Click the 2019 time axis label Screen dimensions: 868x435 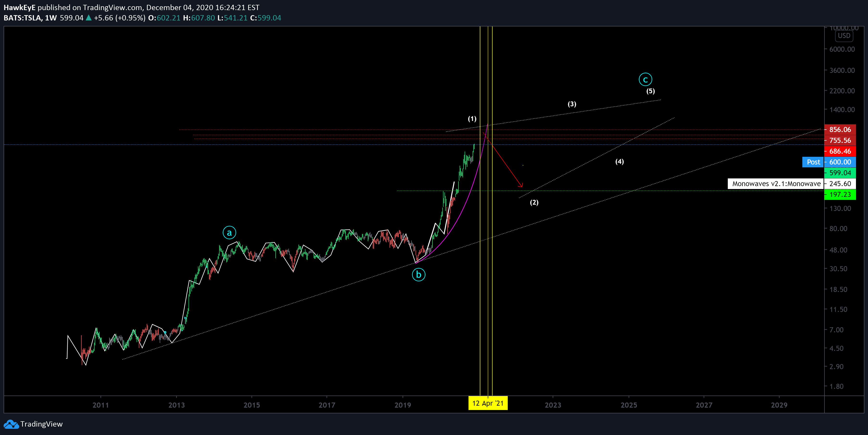[403, 405]
